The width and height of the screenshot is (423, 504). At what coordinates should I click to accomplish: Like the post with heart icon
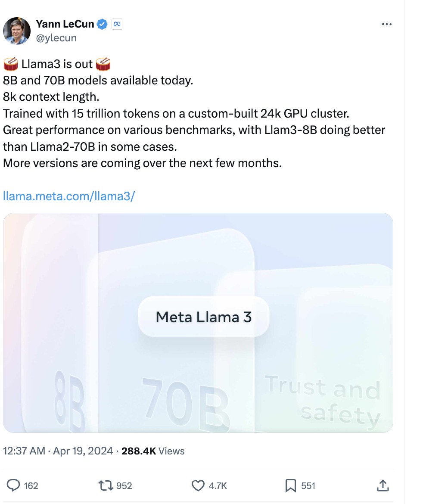(x=198, y=485)
